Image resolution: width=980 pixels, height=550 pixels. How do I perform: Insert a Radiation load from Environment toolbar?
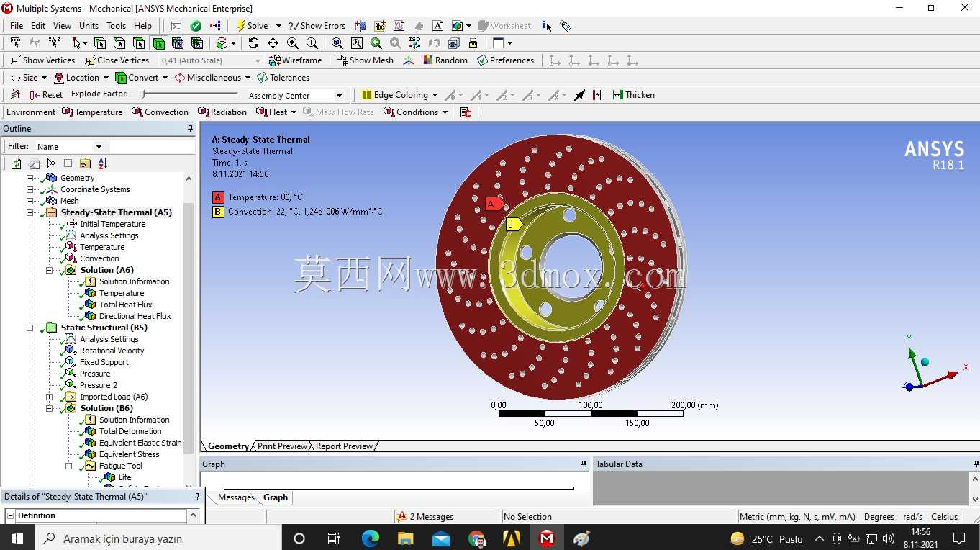pyautogui.click(x=222, y=112)
